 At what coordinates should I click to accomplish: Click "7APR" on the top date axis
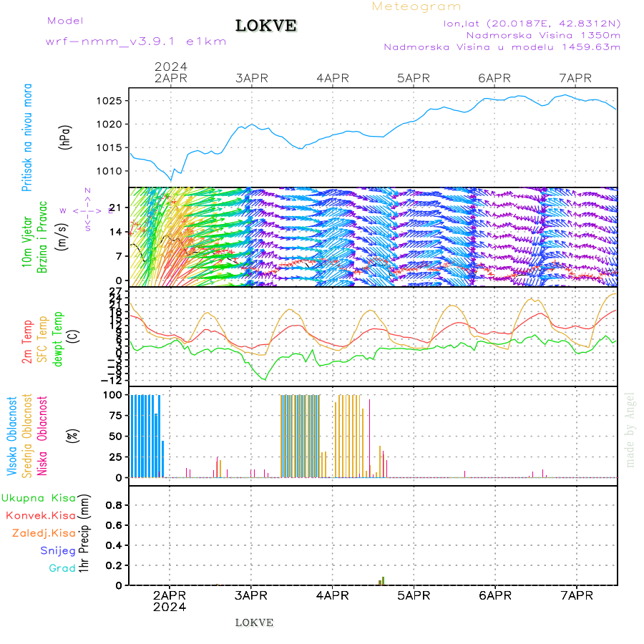(575, 78)
